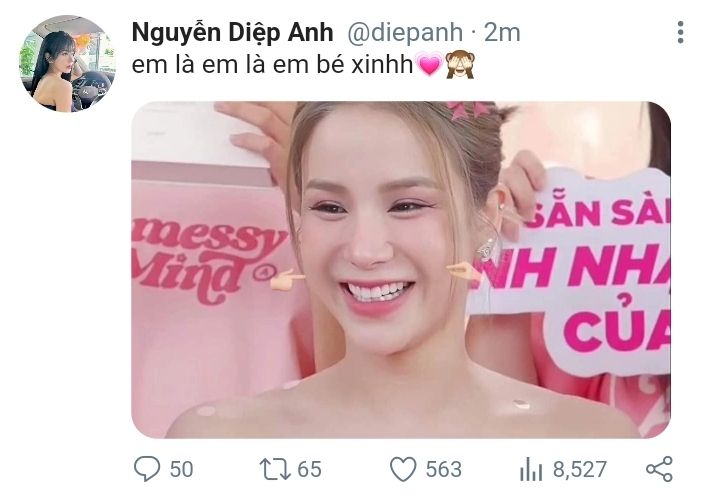Click the retweet count 65

coord(309,469)
